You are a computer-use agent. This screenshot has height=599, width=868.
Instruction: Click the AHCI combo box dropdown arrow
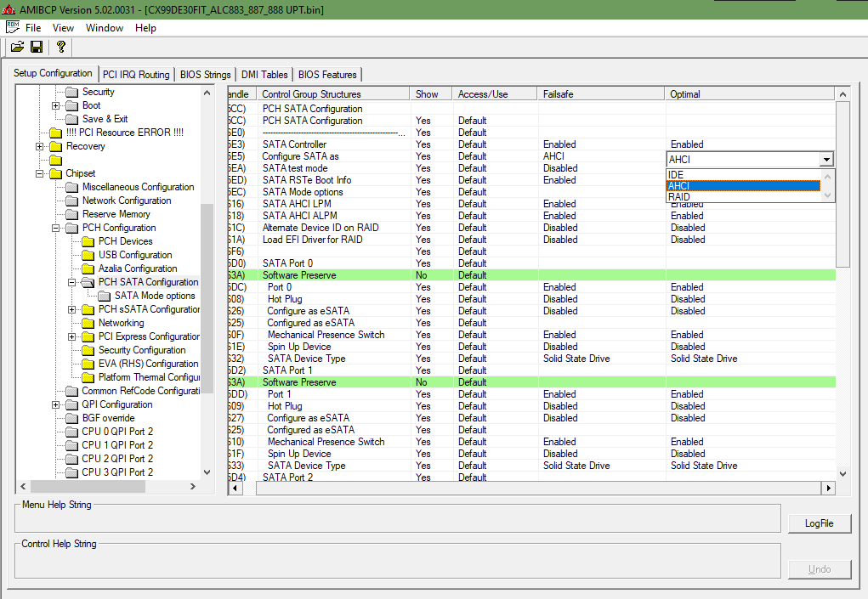(826, 159)
